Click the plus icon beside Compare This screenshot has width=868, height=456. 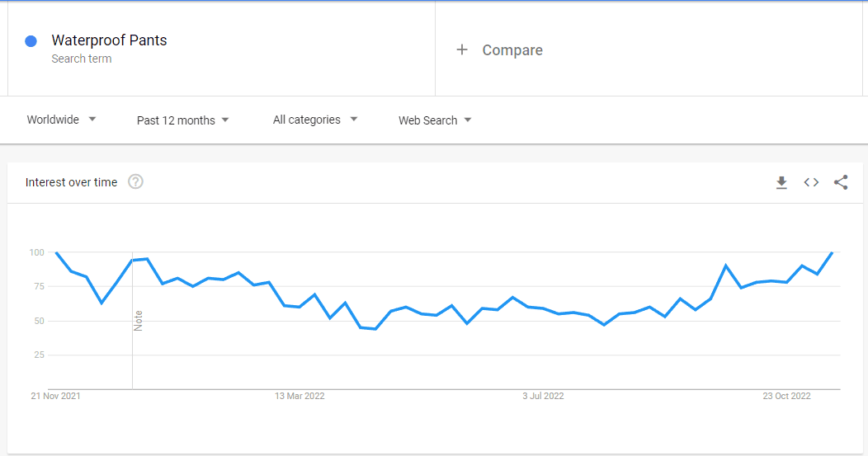(462, 49)
